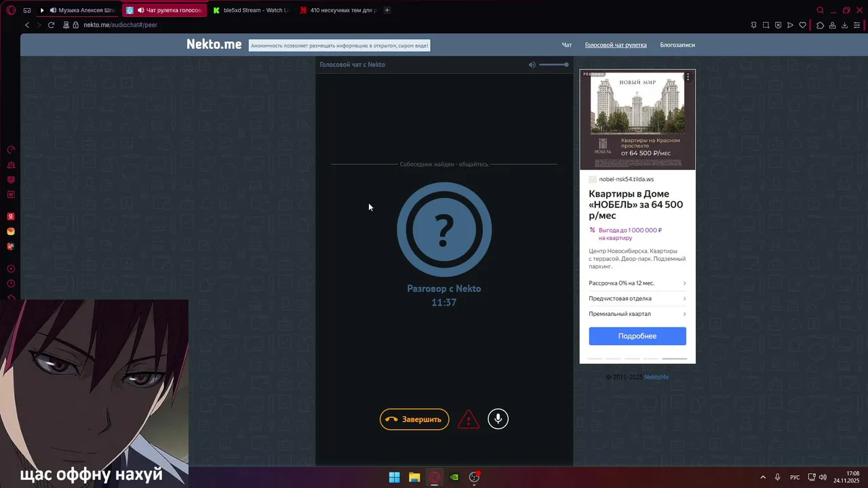Open the player icon in sidebar
The height and width of the screenshot is (488, 868).
(11, 268)
